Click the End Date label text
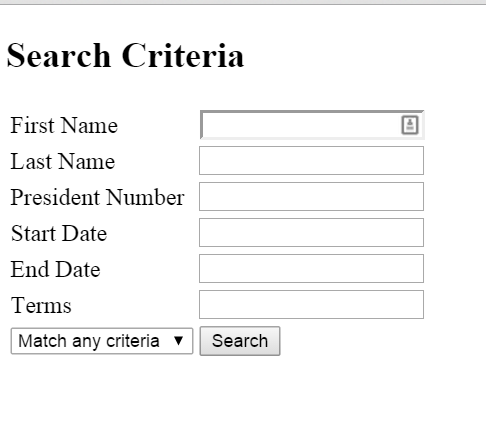 [x=55, y=269]
